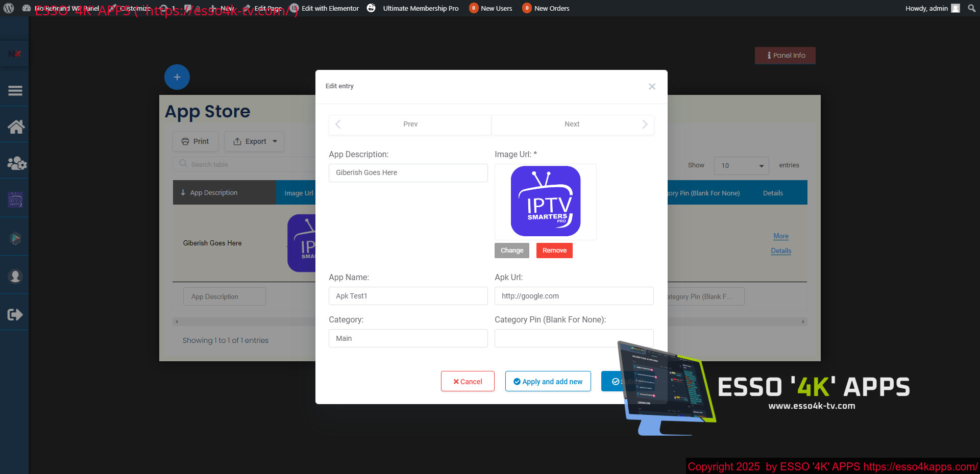Click the blue plus add entry button
The image size is (980, 474).
point(177,77)
